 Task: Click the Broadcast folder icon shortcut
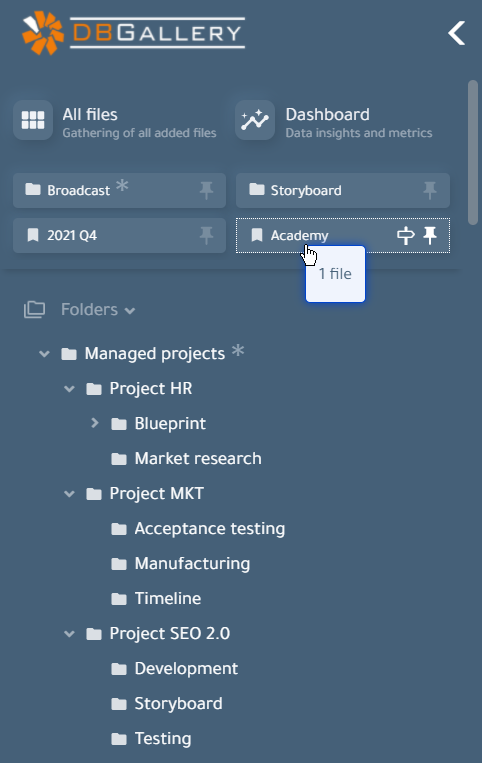tap(33, 189)
